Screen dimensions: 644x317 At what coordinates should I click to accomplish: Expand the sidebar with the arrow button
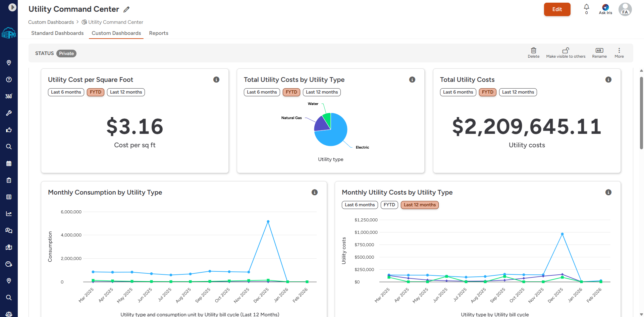pos(12,7)
